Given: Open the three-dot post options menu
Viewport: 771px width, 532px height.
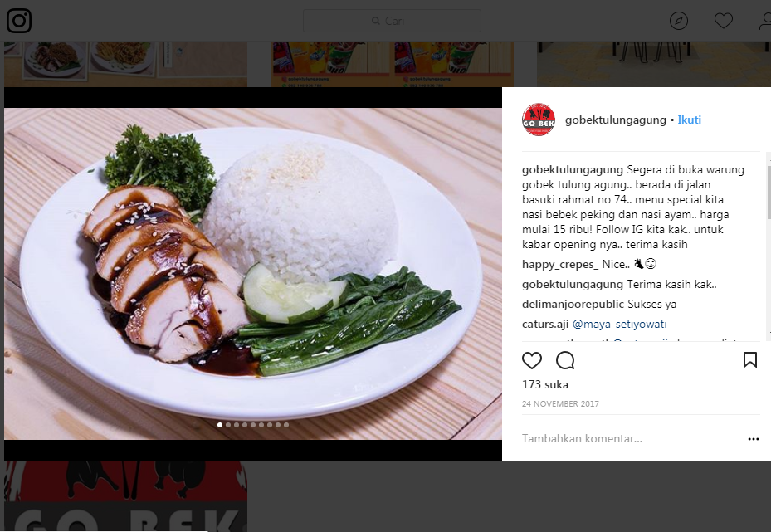Looking at the screenshot, I should pos(754,439).
